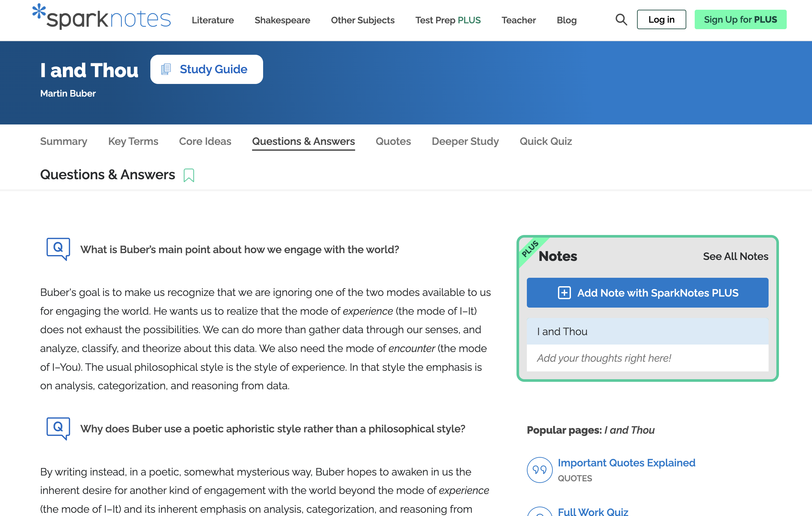Go to the Core Ideas tab
Viewport: 812px width, 516px height.
205,141
